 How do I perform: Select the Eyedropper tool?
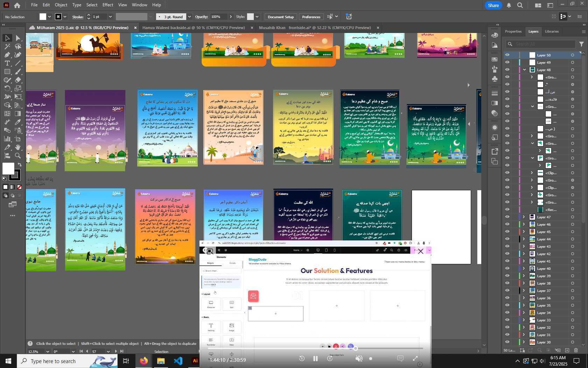18,122
